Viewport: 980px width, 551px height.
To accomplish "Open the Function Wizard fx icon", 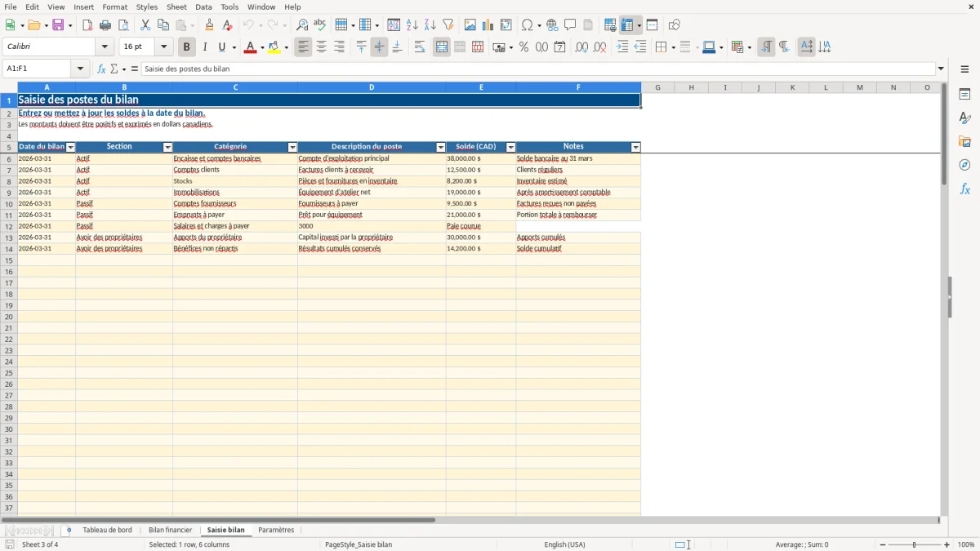I will pos(101,69).
